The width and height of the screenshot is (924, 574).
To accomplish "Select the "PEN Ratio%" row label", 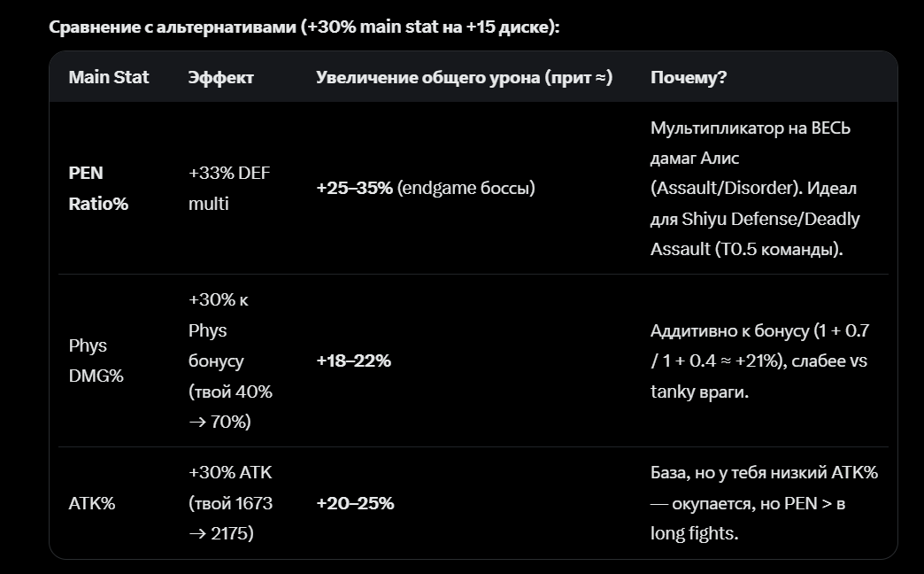I will (x=97, y=188).
